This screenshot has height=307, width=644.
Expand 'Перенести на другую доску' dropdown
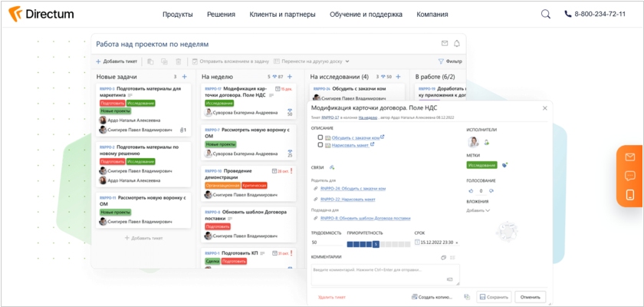[x=347, y=61]
